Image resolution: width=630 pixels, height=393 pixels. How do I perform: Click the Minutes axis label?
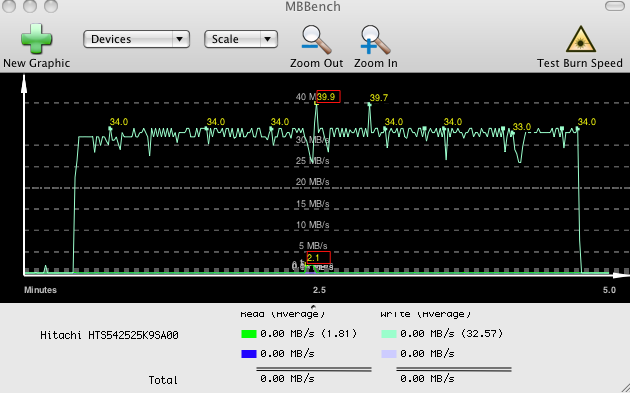pyautogui.click(x=40, y=290)
